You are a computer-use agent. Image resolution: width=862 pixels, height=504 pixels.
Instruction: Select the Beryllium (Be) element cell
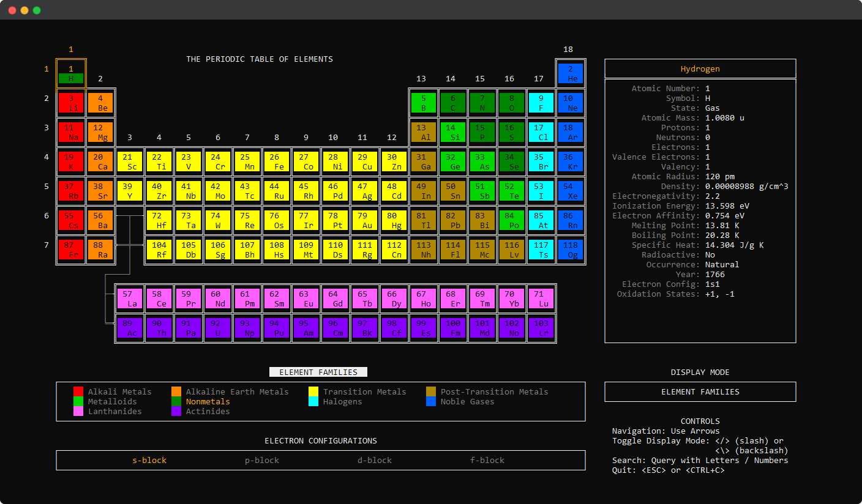click(100, 103)
